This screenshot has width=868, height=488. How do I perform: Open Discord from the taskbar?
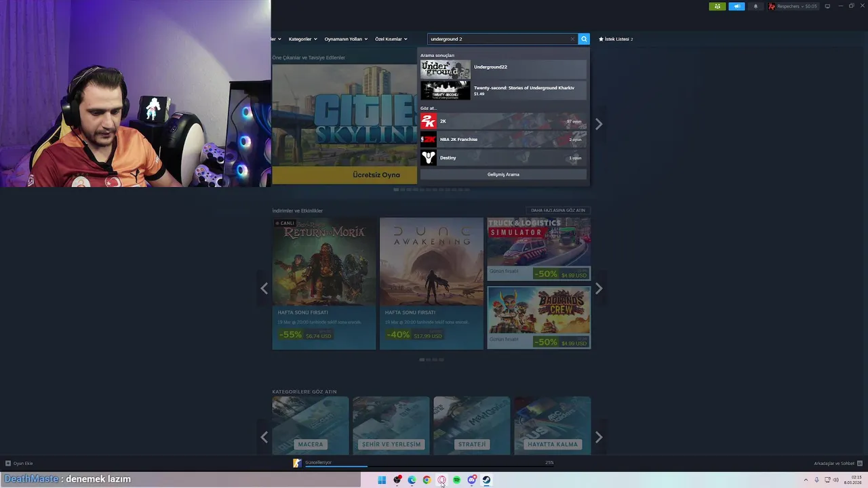click(471, 480)
